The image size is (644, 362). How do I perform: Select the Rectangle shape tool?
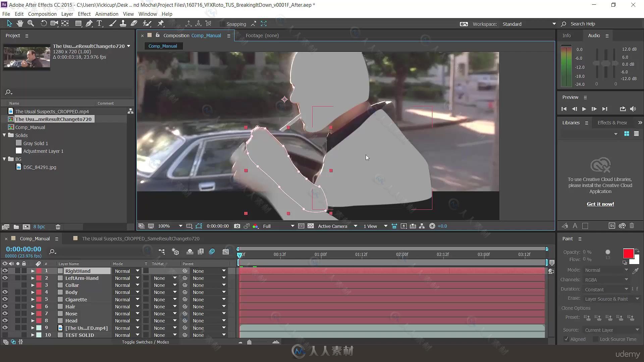pos(78,23)
